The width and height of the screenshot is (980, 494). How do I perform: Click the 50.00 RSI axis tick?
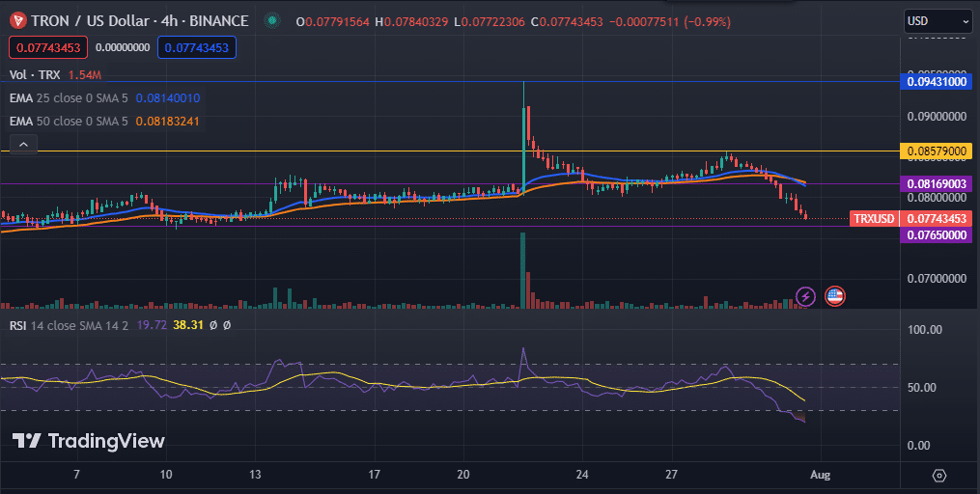point(924,387)
